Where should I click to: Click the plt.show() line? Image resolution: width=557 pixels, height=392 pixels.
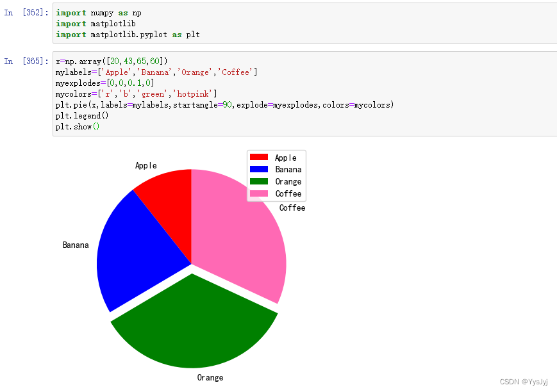point(78,127)
